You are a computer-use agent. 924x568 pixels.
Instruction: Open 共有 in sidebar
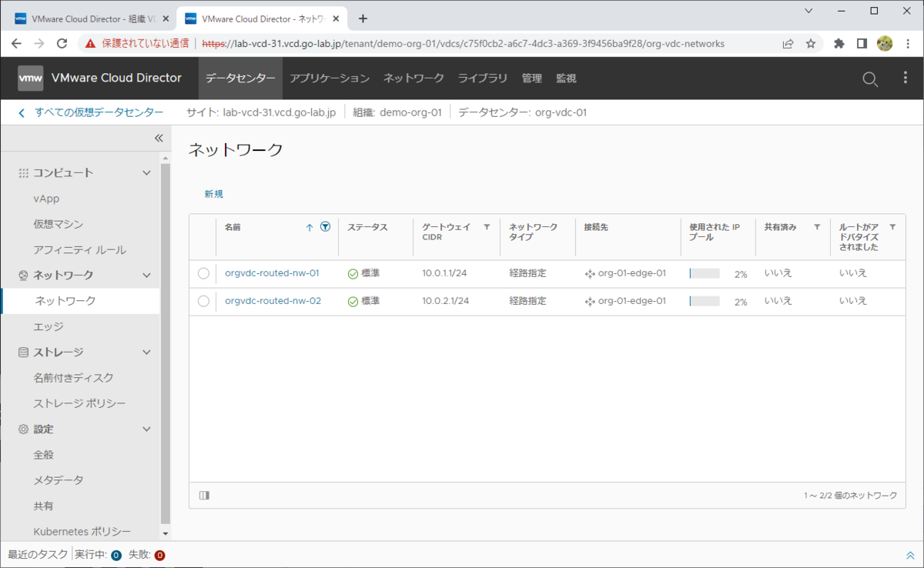pyautogui.click(x=44, y=506)
